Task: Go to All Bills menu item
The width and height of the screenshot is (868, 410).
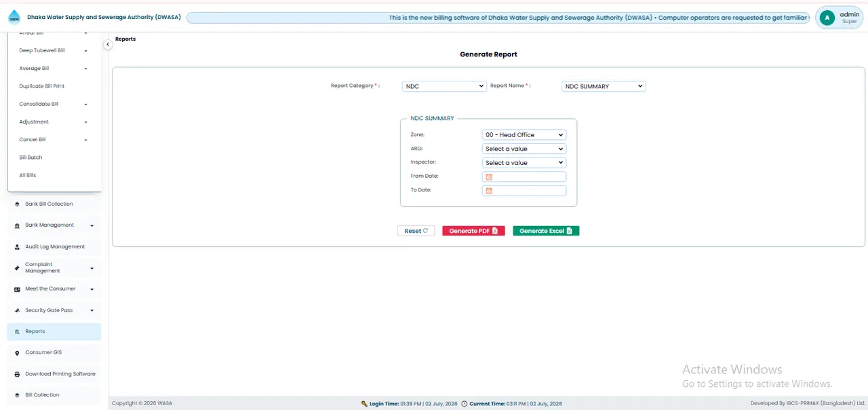Action: coord(28,175)
